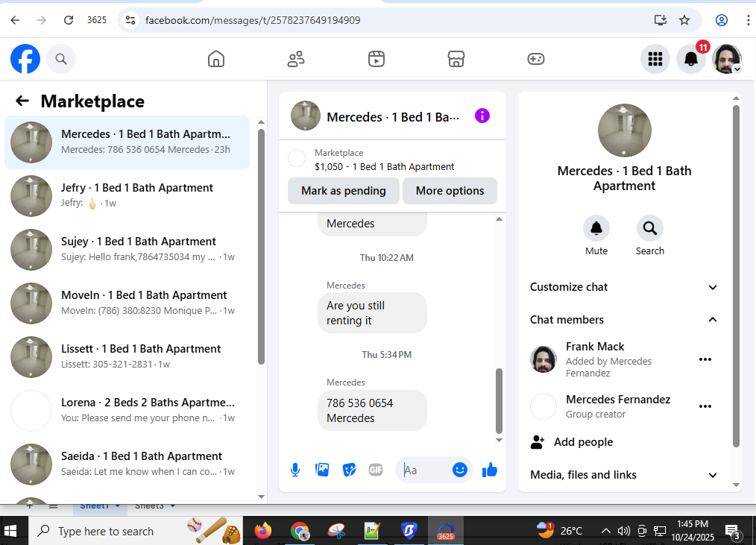Open the Sheet3 tab dropdown arrow
756x545 pixels.
coord(173,506)
